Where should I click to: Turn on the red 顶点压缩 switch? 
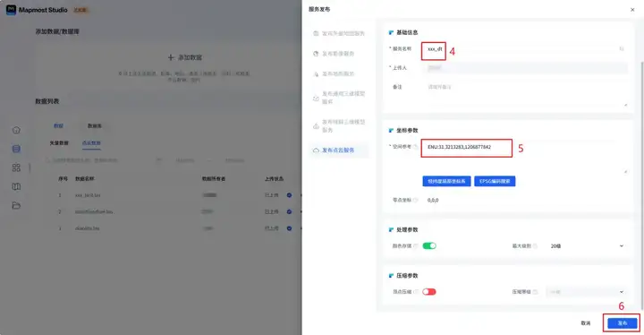tap(429, 292)
